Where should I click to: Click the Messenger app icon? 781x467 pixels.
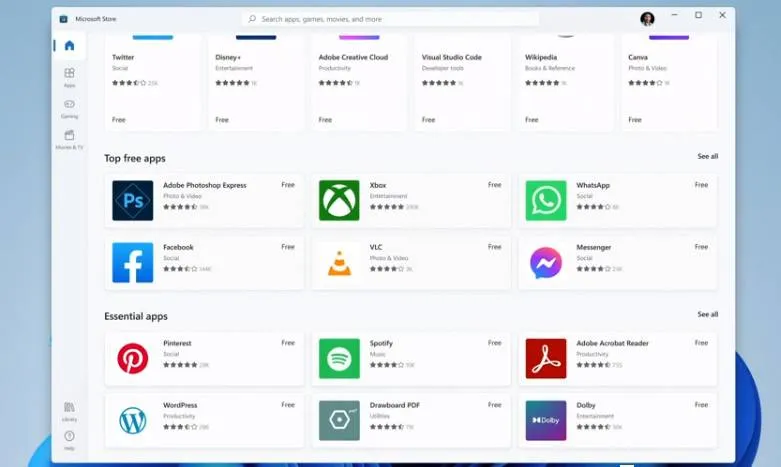coord(546,262)
